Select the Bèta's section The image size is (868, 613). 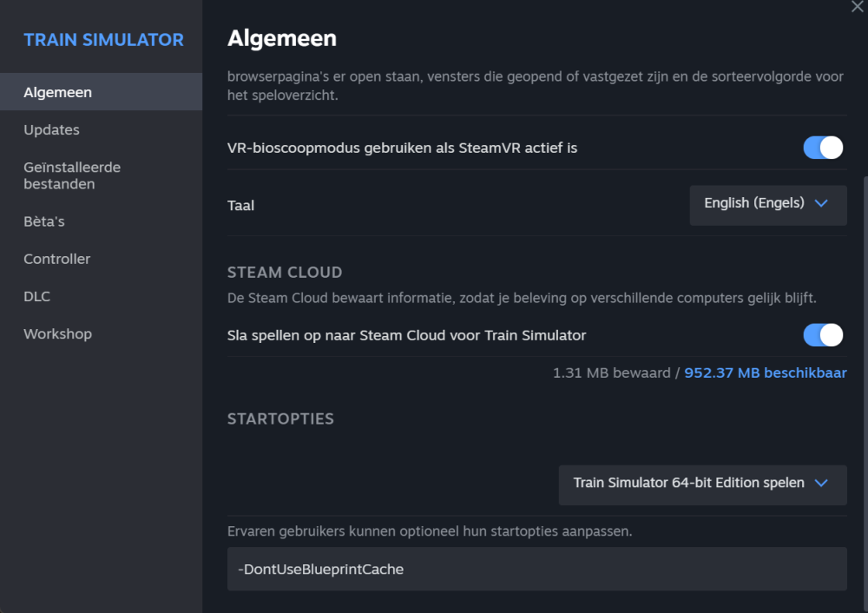click(43, 221)
